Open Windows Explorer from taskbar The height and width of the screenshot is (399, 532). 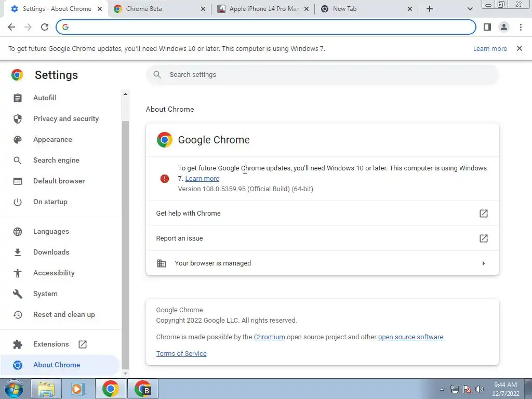46,389
